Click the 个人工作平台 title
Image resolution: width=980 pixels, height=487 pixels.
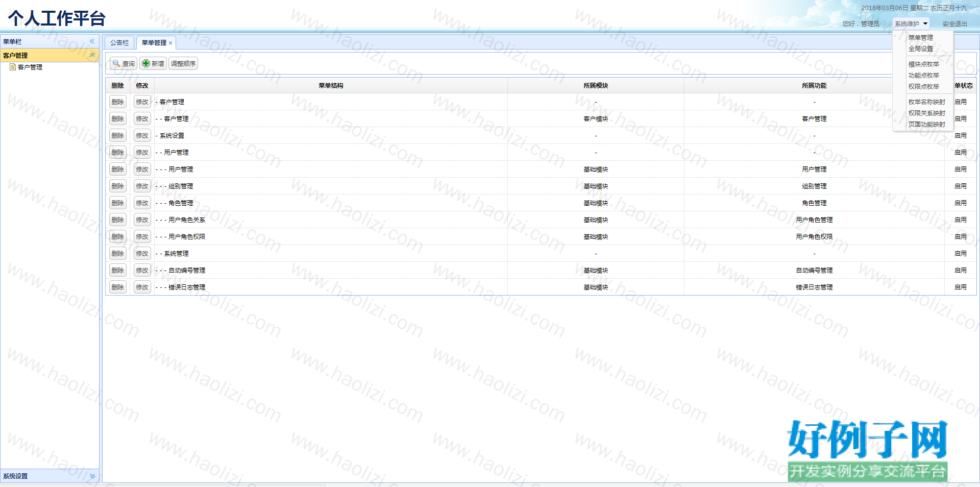[x=57, y=18]
